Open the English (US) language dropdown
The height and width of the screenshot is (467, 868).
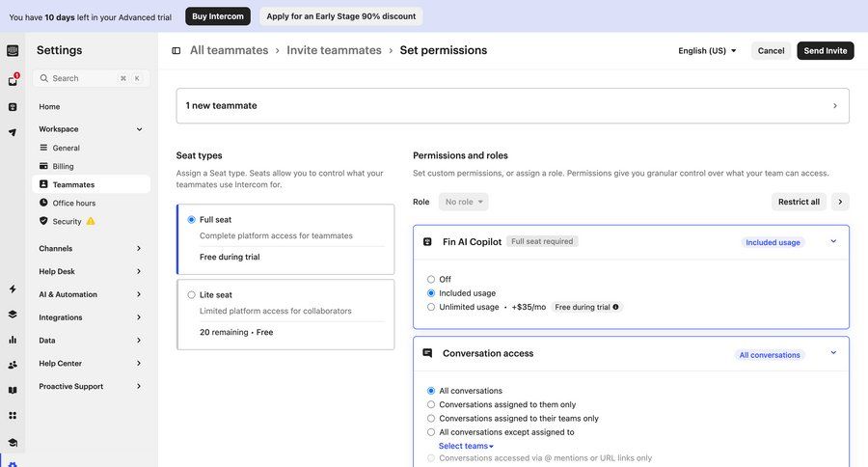tap(707, 50)
